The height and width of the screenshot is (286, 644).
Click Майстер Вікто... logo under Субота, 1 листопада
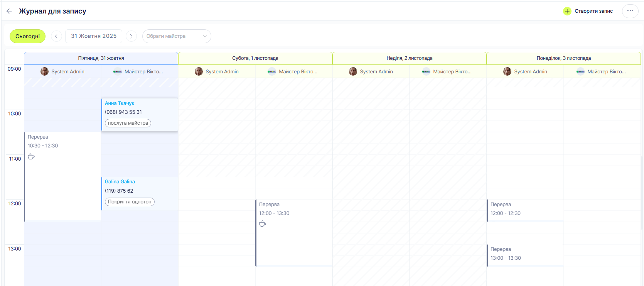coord(272,71)
